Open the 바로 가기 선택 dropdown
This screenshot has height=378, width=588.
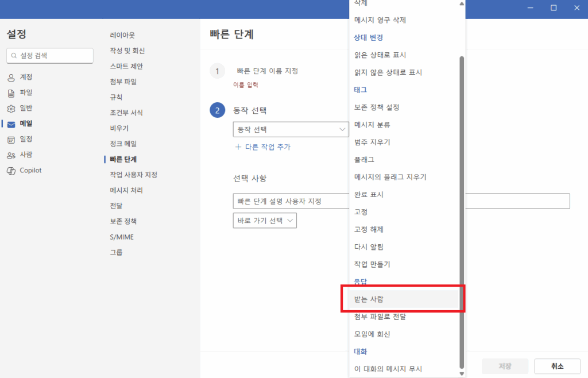(x=265, y=220)
